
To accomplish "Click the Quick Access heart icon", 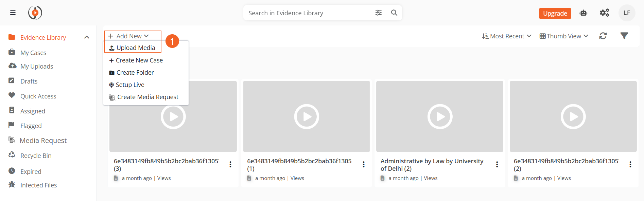I will coord(12,95).
